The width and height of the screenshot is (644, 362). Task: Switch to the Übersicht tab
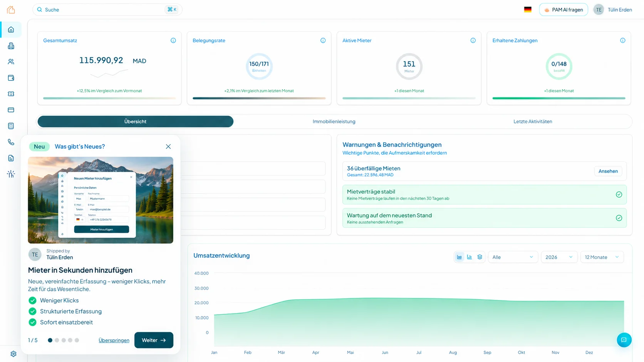135,122
